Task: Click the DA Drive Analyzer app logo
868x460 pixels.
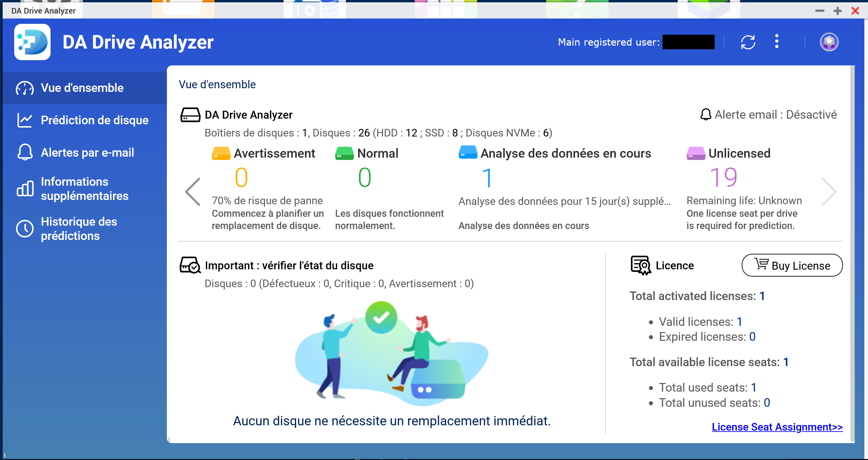Action: point(32,42)
